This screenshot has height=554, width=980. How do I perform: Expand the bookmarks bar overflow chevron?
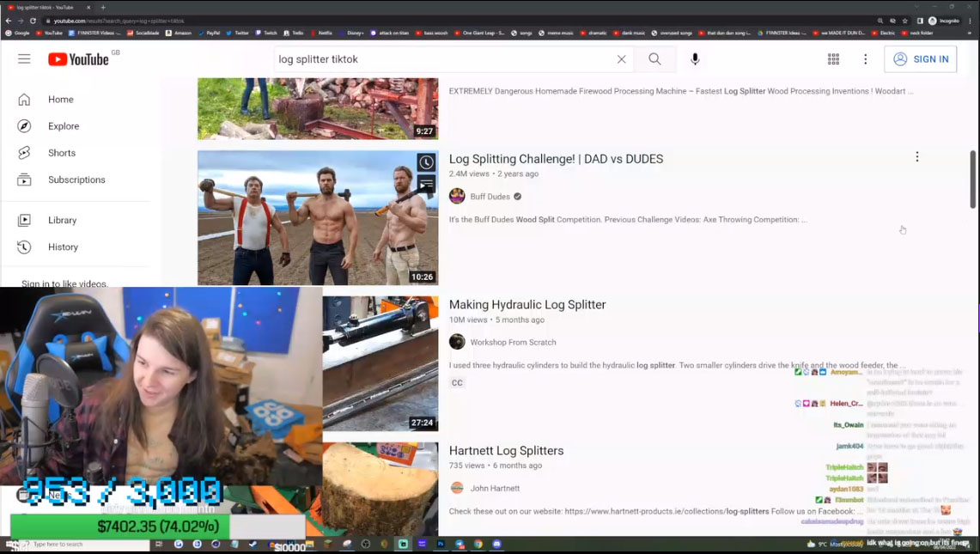[x=970, y=33]
